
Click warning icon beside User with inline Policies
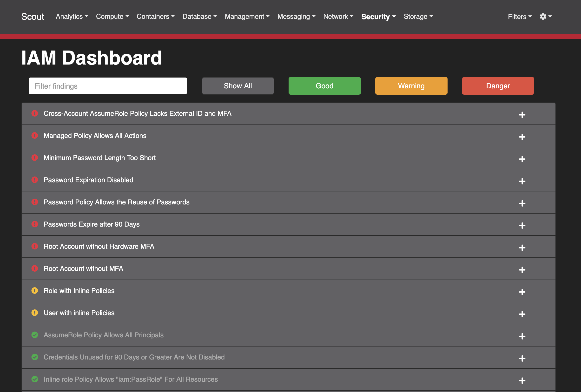pos(35,313)
